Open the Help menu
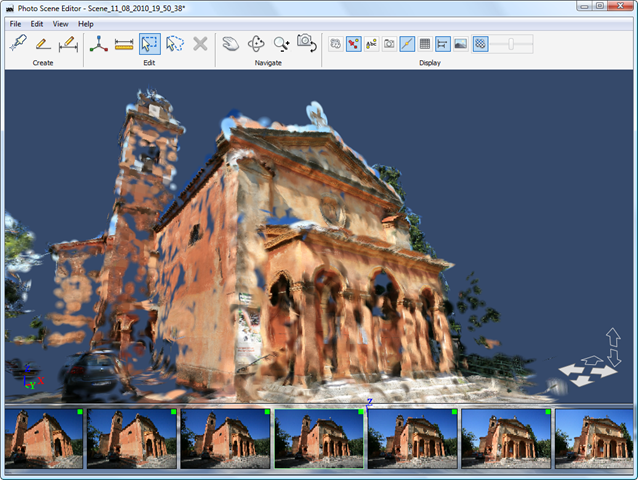Viewport: 638px width, 480px height. tap(86, 23)
